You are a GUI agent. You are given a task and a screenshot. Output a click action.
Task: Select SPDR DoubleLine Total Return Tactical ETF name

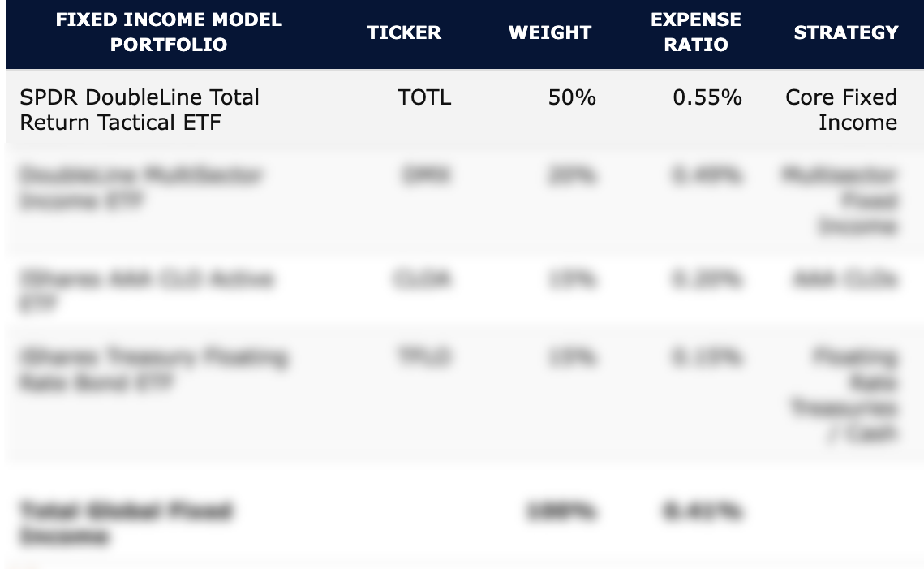(140, 110)
